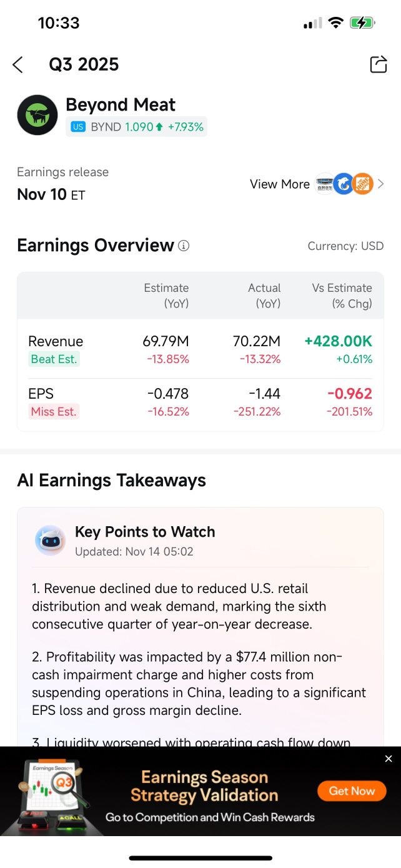Tap the Q3 2025 page title
The image size is (401, 868).
pyautogui.click(x=84, y=64)
